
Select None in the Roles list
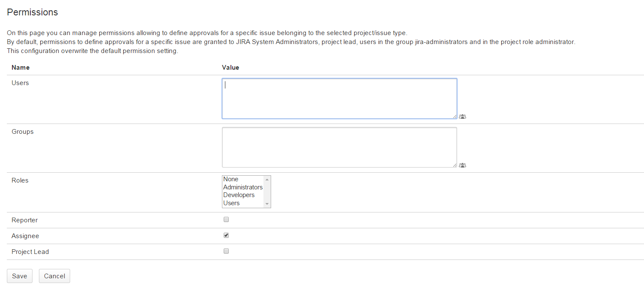231,179
